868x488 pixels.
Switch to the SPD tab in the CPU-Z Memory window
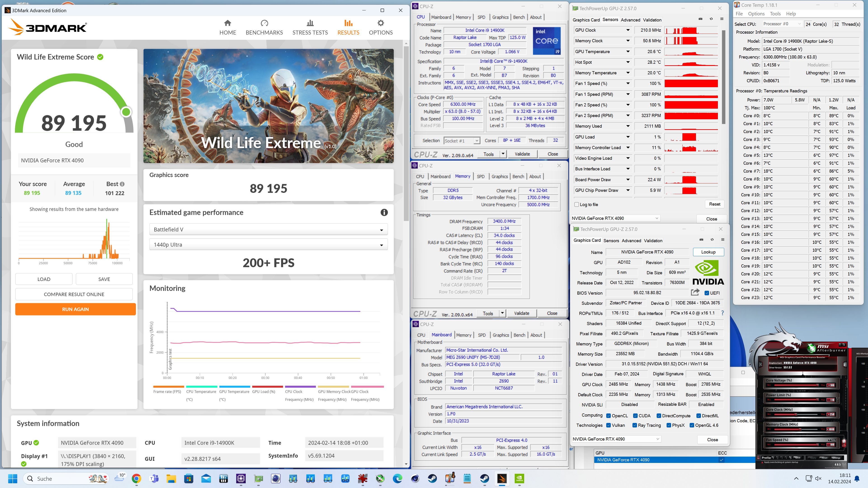[x=481, y=176]
